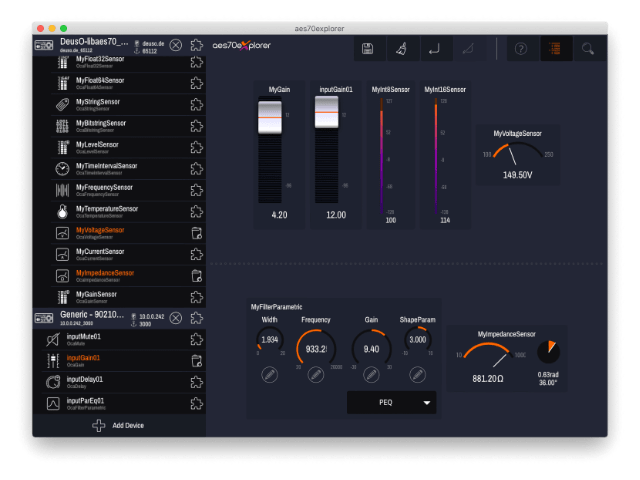Viewport: 640px width, 480px height.
Task: Toggle inputGain01 widget in the list
Action: tap(196, 361)
